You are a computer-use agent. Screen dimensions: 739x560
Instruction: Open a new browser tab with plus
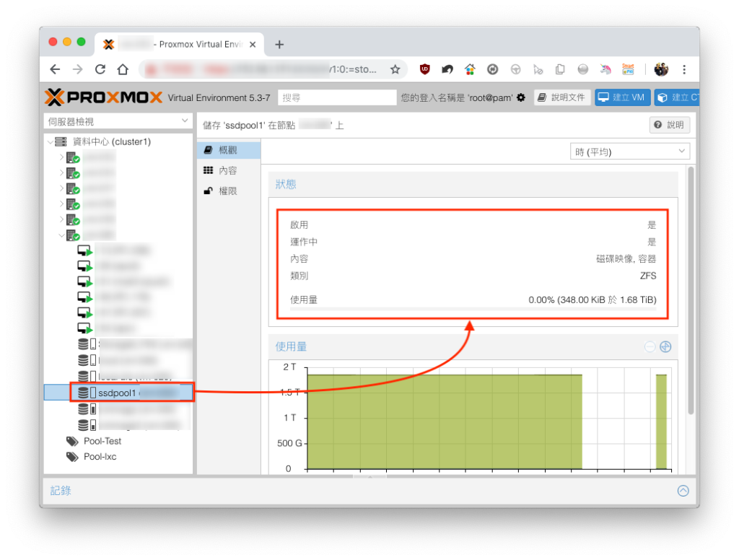(x=279, y=44)
